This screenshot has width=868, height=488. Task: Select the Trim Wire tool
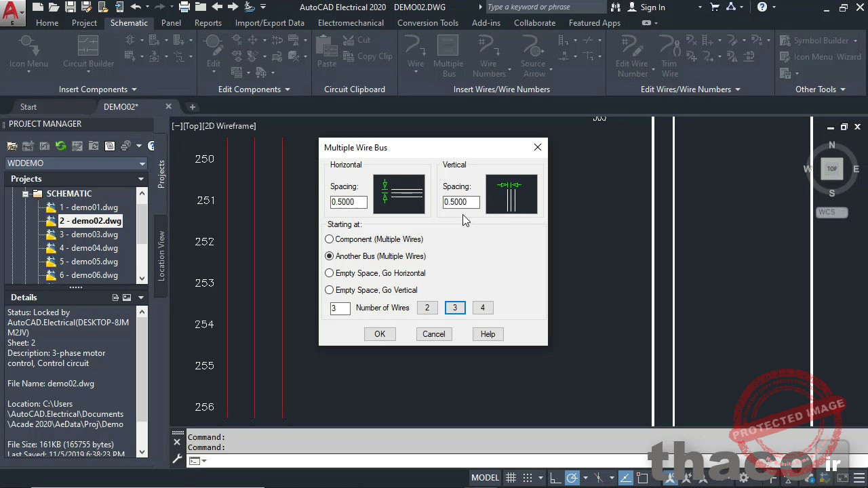[669, 54]
